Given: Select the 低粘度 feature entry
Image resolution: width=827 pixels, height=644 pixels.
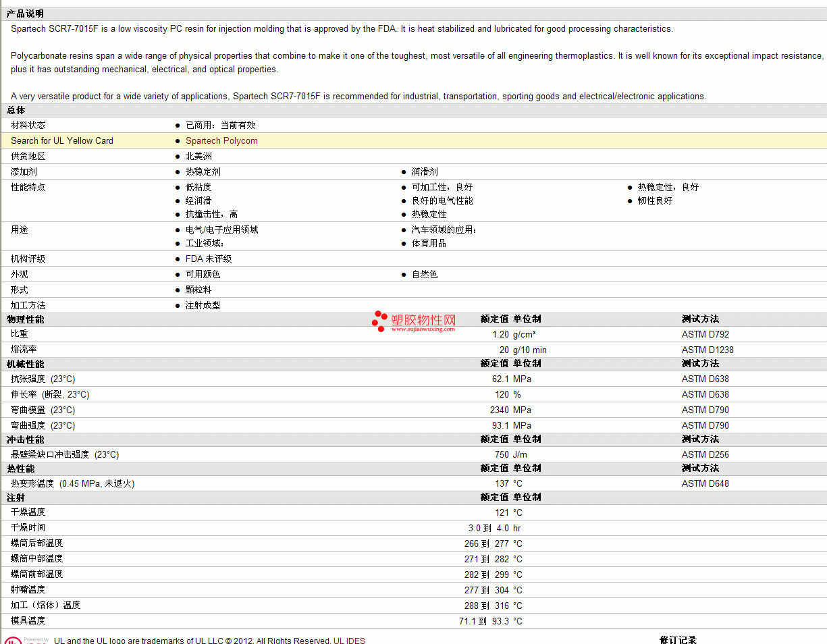Looking at the screenshot, I should click(x=198, y=187).
